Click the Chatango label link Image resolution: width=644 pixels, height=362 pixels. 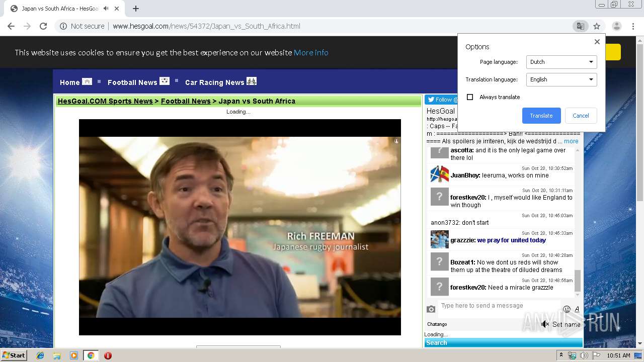437,324
